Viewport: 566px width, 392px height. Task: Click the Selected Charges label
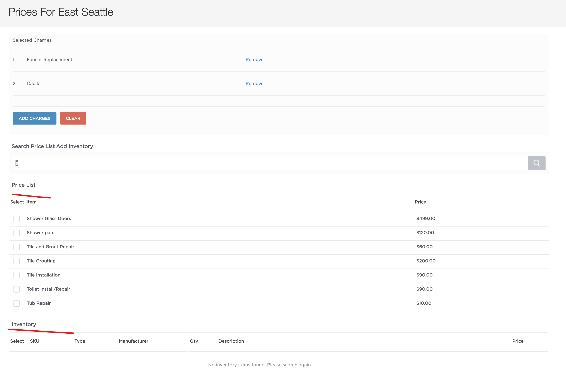coord(32,40)
